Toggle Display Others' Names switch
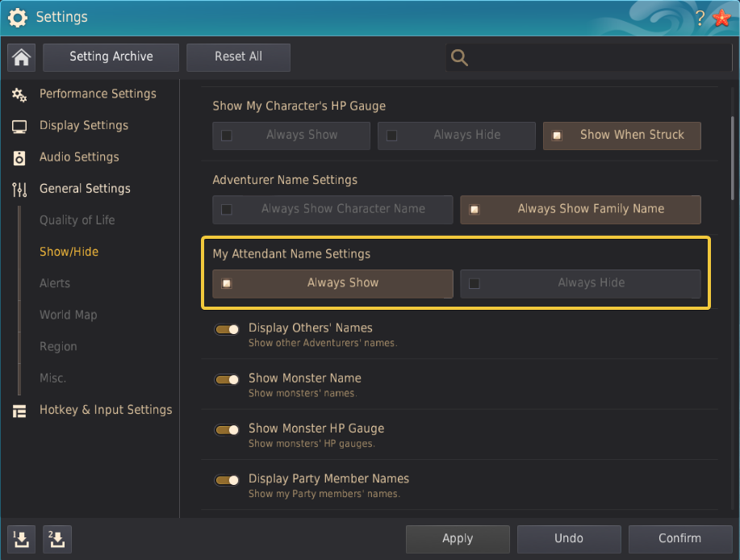Viewport: 740px width, 560px height. [x=227, y=329]
